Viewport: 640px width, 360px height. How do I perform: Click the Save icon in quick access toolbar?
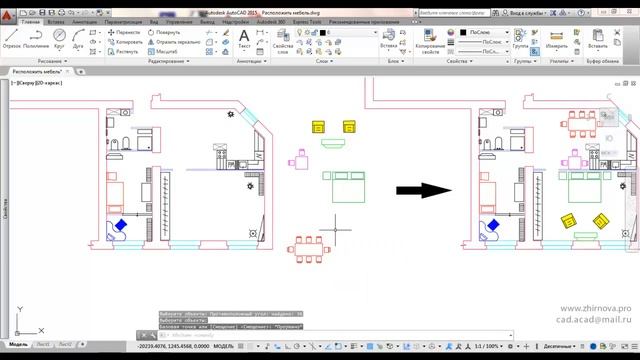click(42, 13)
